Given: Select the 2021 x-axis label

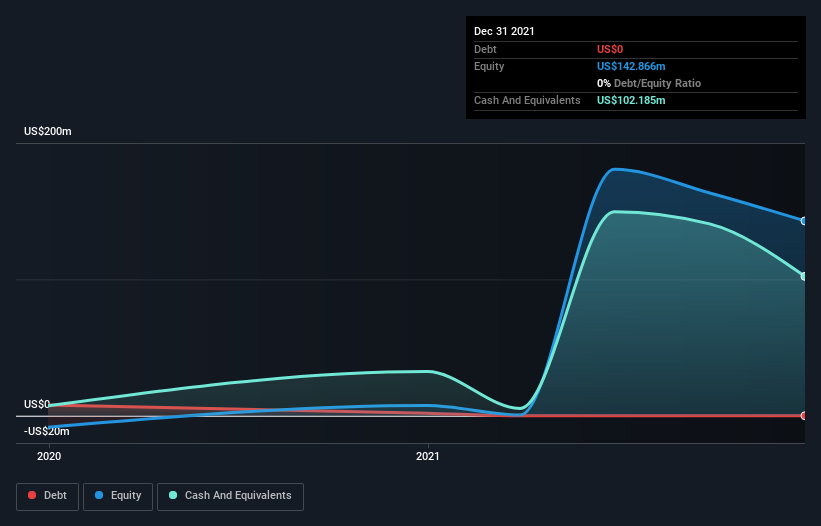Looking at the screenshot, I should click(428, 456).
